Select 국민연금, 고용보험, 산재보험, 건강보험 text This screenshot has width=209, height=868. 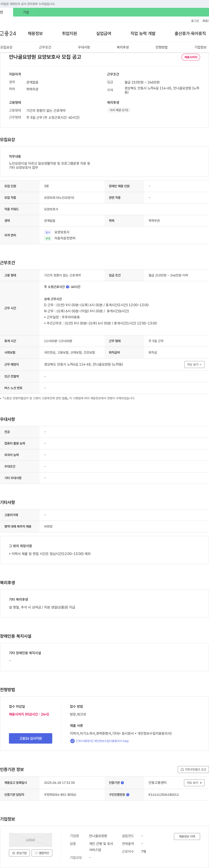(69, 353)
